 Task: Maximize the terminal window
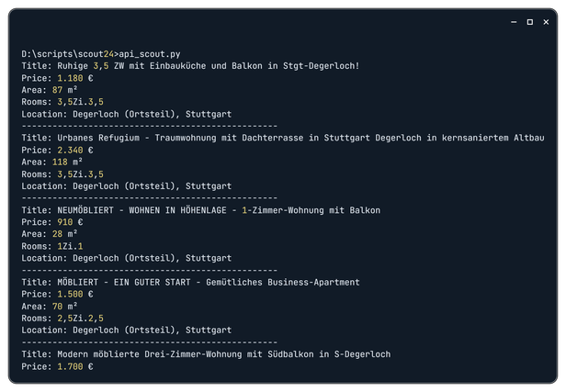(x=530, y=22)
